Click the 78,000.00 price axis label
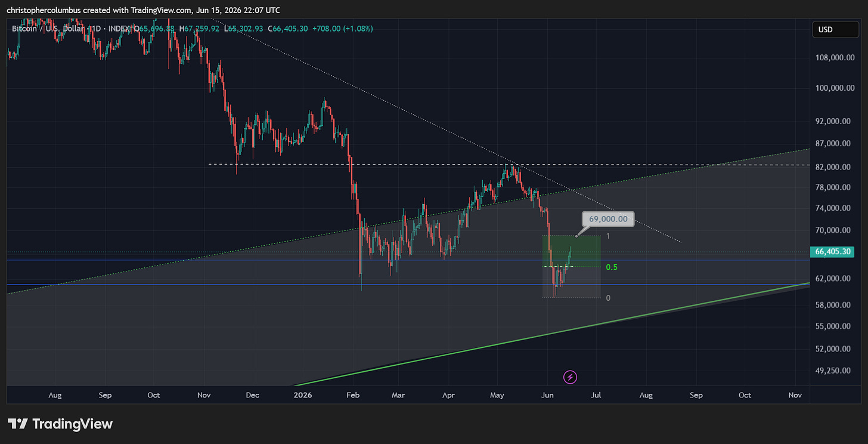This screenshot has height=444, width=868. (833, 187)
